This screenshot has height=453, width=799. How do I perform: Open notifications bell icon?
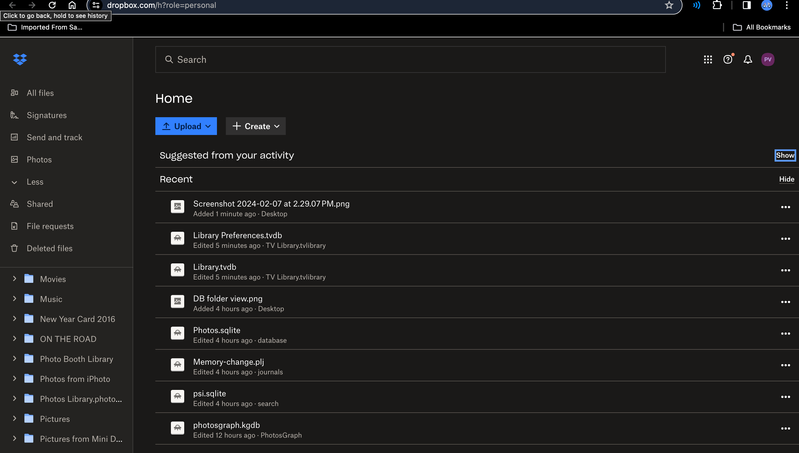[748, 60]
